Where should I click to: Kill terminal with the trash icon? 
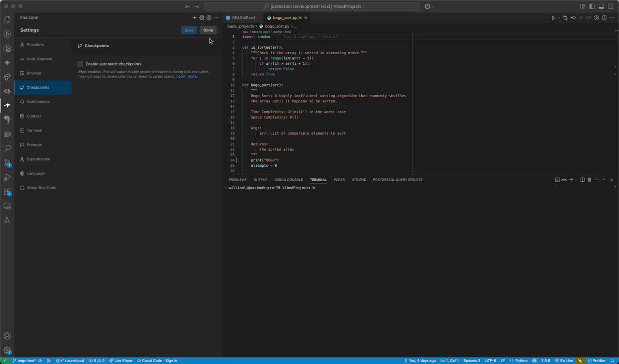pyautogui.click(x=589, y=180)
